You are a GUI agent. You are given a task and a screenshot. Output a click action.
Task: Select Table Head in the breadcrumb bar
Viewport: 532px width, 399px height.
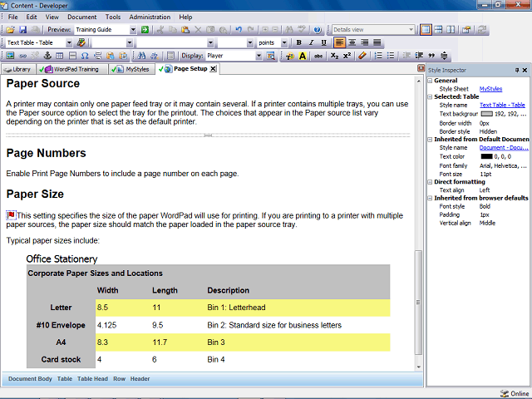pyautogui.click(x=92, y=379)
